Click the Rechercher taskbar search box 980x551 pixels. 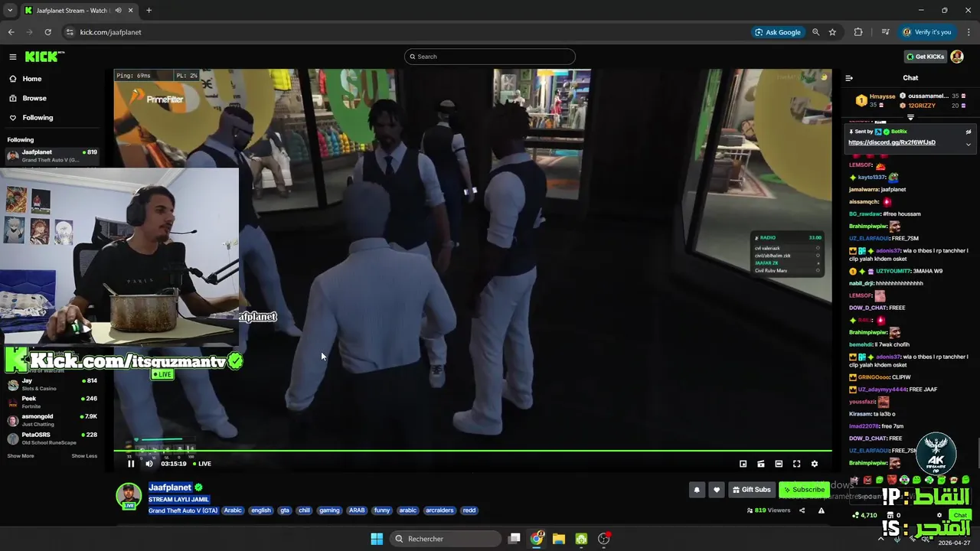tap(446, 539)
